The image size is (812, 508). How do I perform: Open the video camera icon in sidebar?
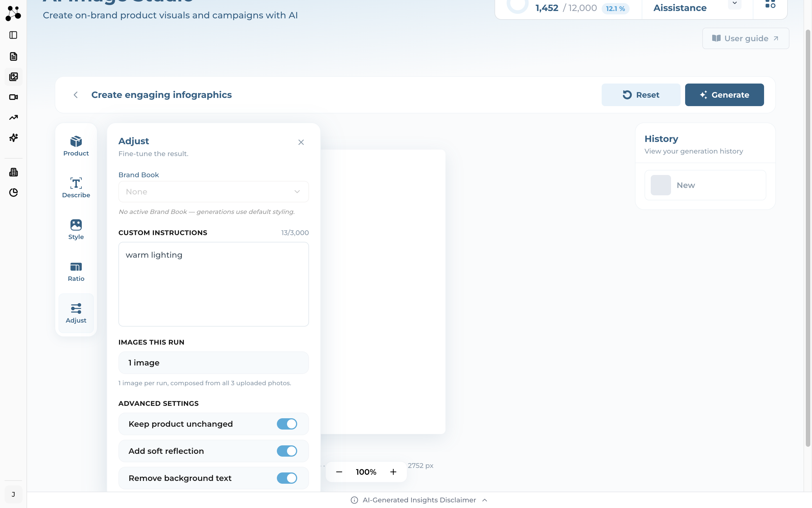[14, 97]
